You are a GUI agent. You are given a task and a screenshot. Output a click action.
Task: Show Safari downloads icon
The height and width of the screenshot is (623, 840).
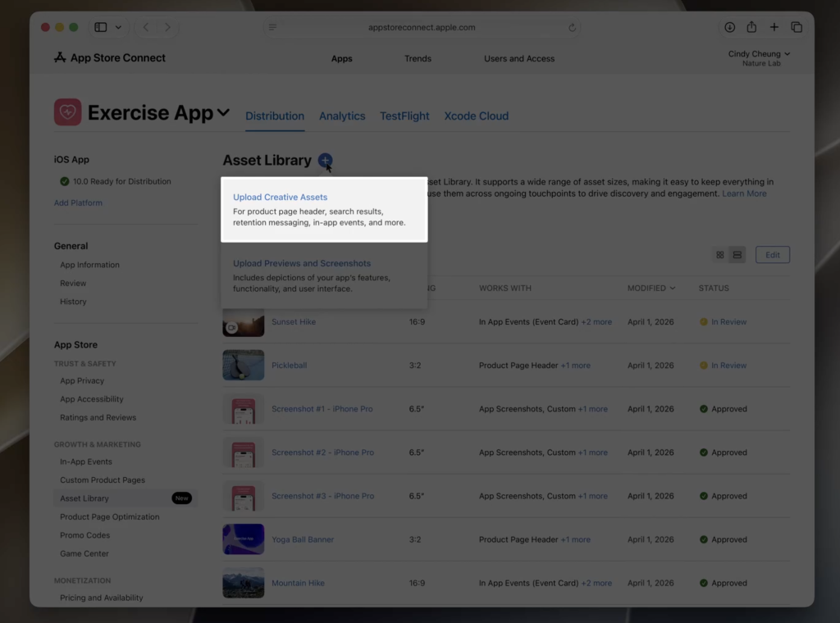[729, 27]
